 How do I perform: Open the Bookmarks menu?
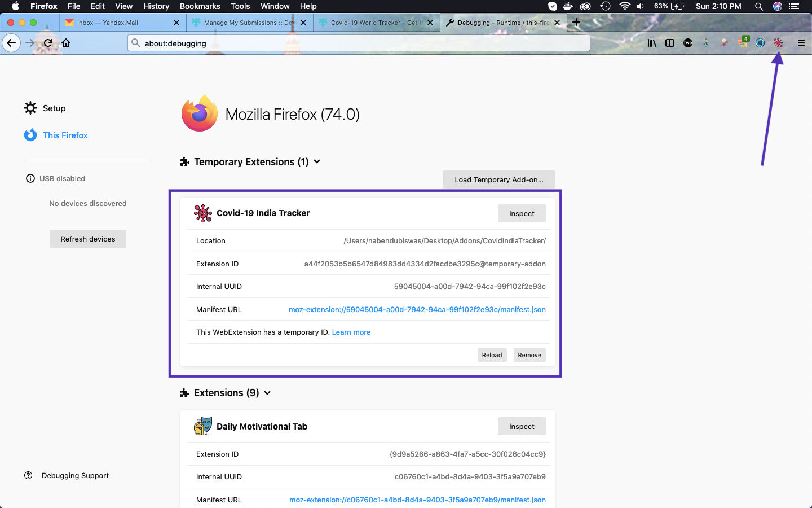(200, 6)
